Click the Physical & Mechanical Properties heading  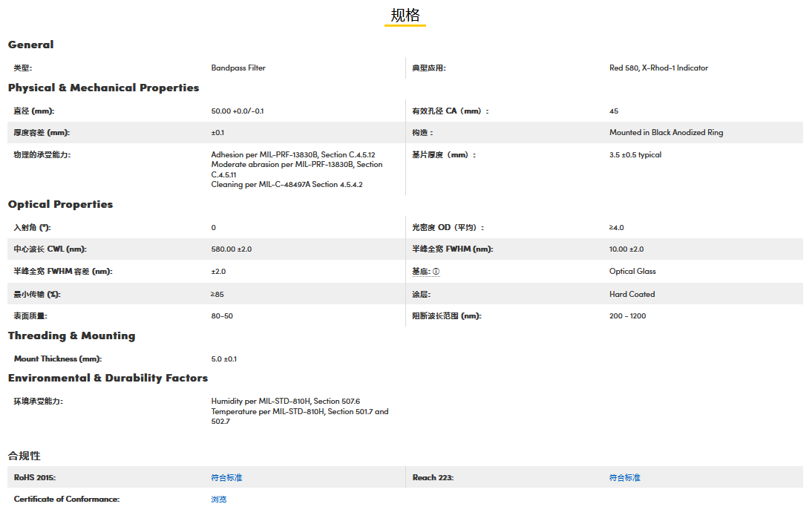(x=103, y=88)
